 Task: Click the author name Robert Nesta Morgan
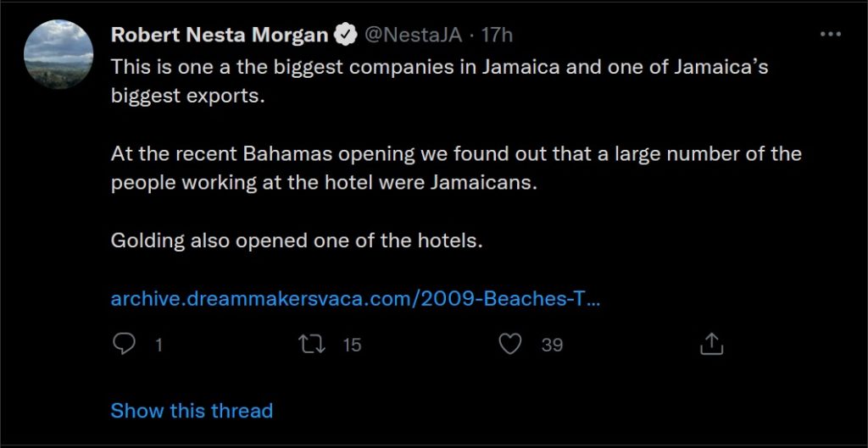[x=220, y=36]
